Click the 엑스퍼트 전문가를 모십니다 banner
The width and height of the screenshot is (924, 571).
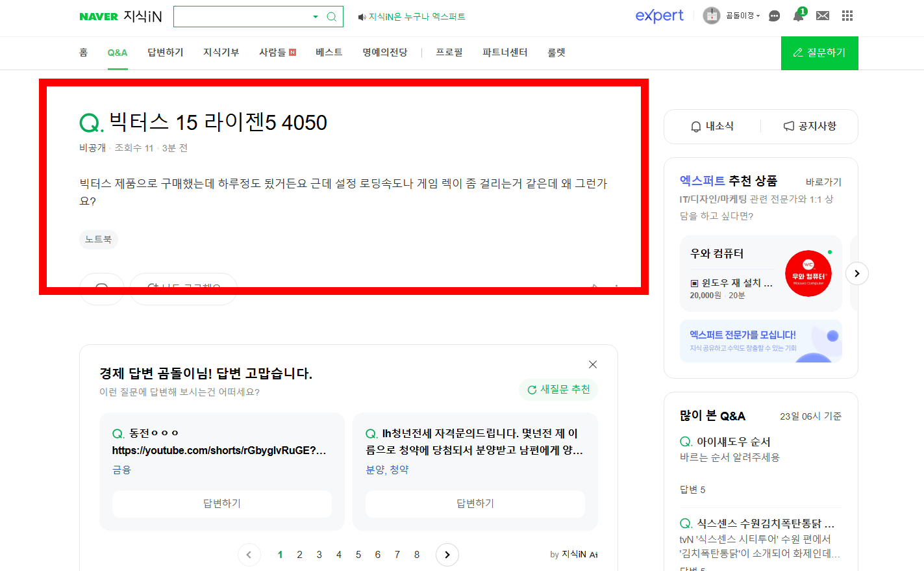click(x=761, y=341)
